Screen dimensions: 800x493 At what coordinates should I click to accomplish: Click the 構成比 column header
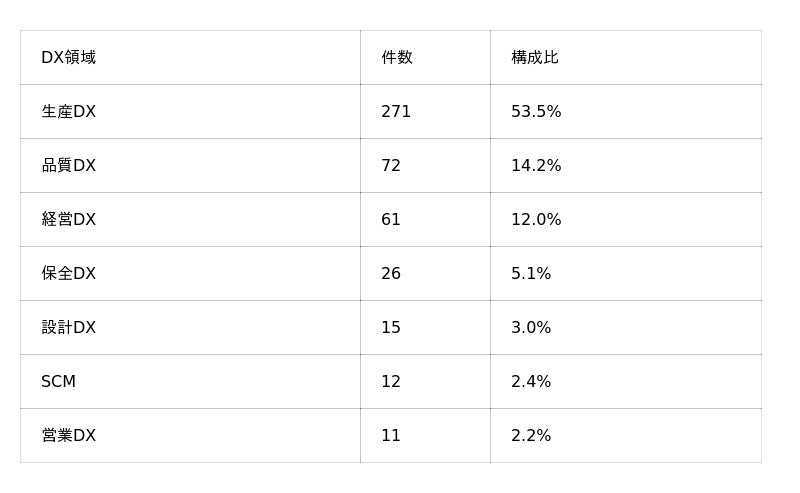[535, 57]
